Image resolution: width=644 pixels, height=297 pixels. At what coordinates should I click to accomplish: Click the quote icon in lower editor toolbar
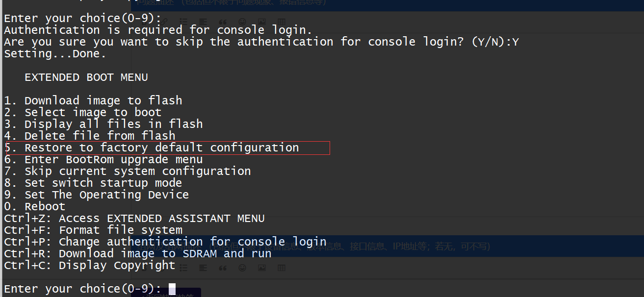tap(223, 268)
